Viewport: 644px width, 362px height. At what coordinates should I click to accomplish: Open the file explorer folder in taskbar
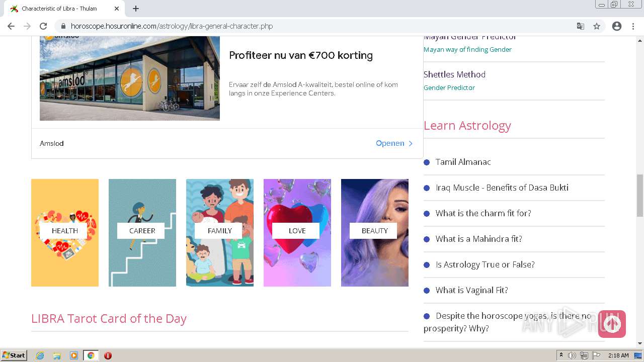57,355
